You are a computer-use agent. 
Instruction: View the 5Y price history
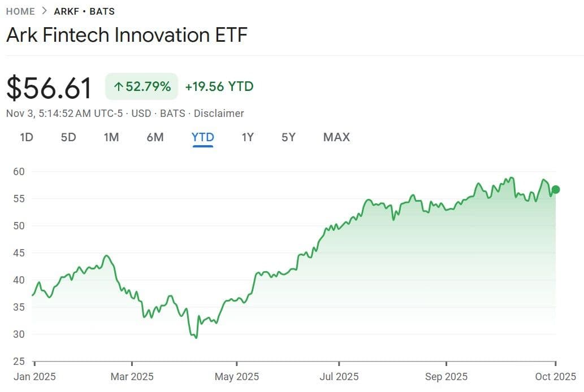click(288, 137)
